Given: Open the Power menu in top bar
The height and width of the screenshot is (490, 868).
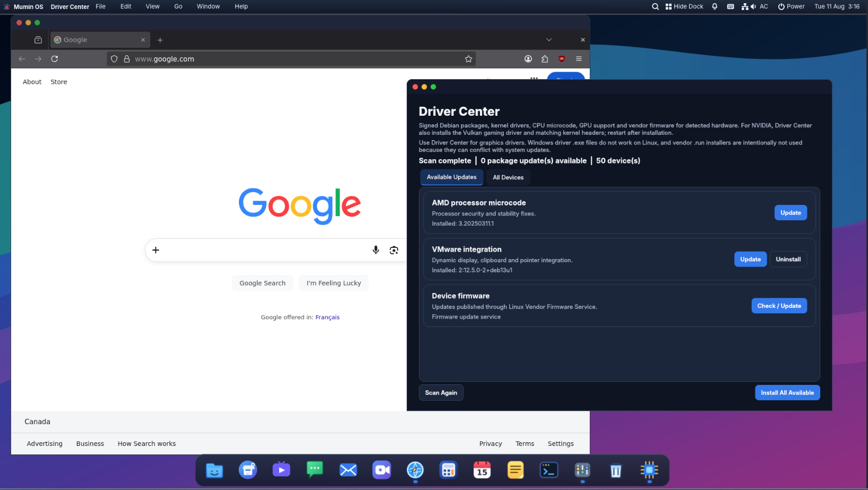Looking at the screenshot, I should click(791, 6).
